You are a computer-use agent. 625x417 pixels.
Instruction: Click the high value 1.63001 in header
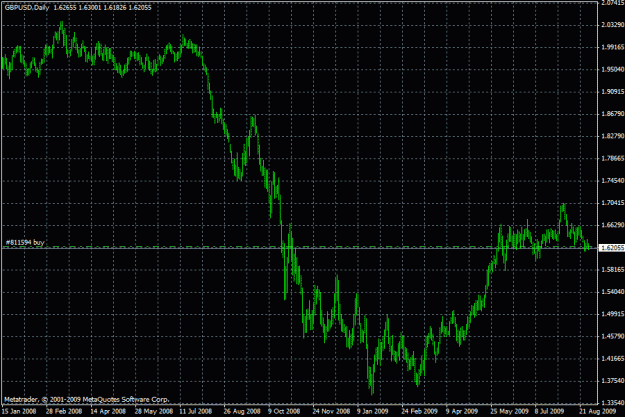(x=90, y=7)
